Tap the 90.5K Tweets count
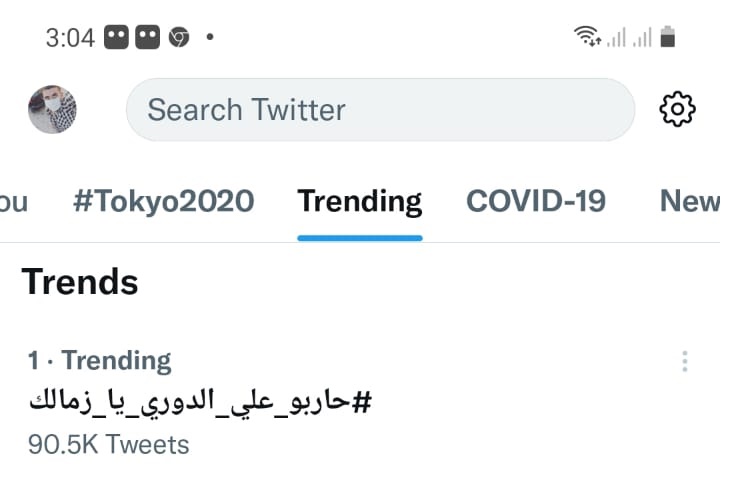 pyautogui.click(x=109, y=444)
